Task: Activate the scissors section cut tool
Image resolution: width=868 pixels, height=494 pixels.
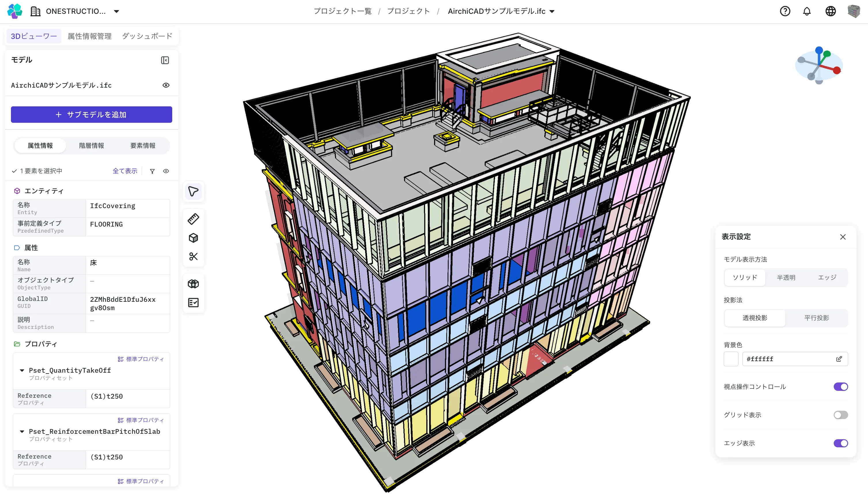Action: [x=193, y=257]
